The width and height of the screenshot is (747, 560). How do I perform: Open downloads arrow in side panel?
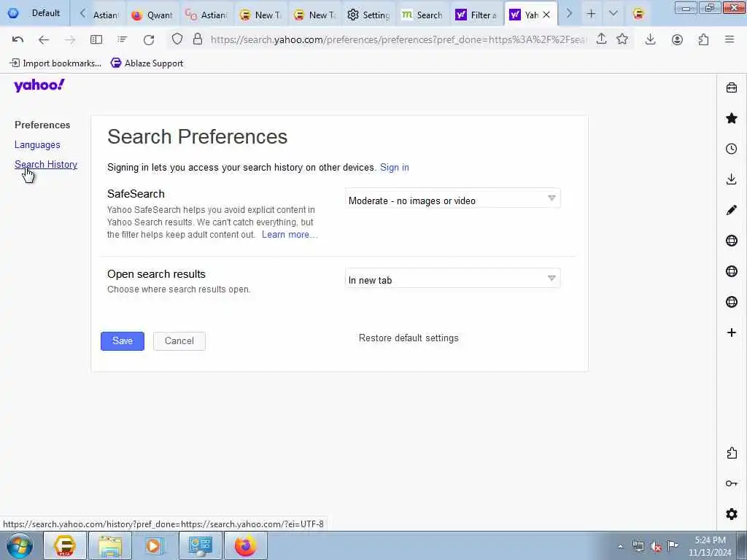pos(732,179)
